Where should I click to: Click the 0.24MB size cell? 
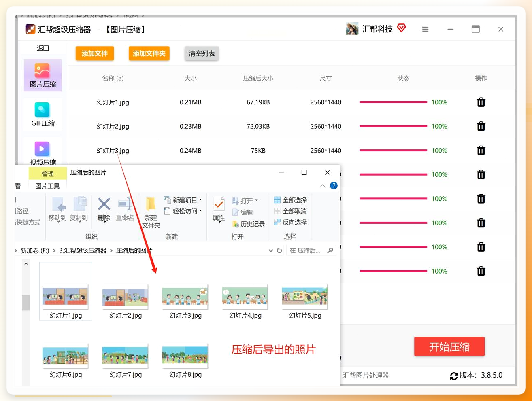click(190, 151)
